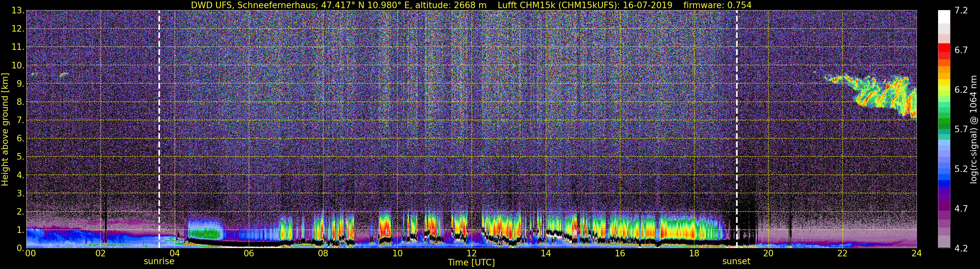Viewport: 980px width, 269px height.
Task: Click the '00' time axis tick label
Action: click(31, 253)
